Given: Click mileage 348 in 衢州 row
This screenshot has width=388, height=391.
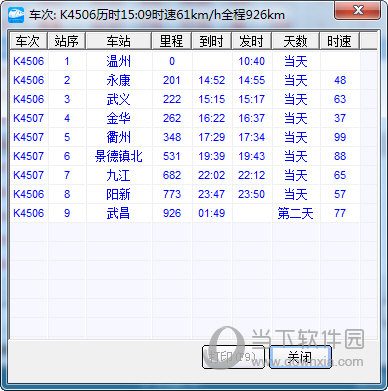Looking at the screenshot, I should tap(172, 137).
